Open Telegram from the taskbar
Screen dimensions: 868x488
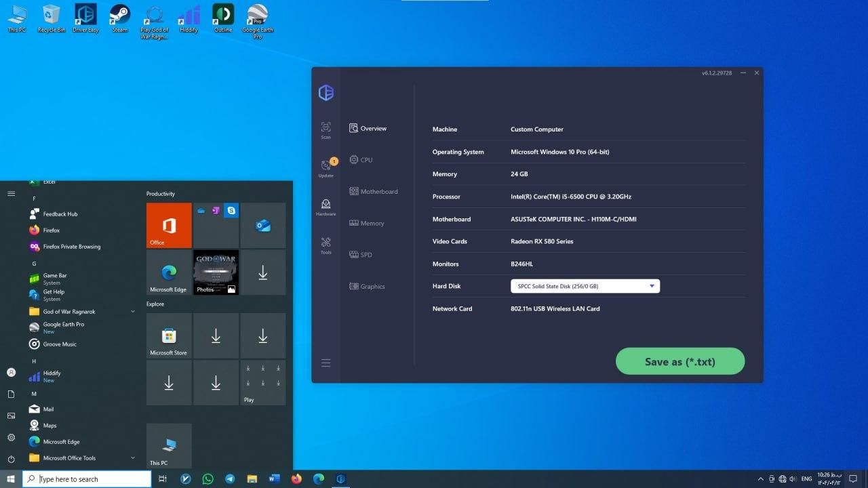pos(230,479)
